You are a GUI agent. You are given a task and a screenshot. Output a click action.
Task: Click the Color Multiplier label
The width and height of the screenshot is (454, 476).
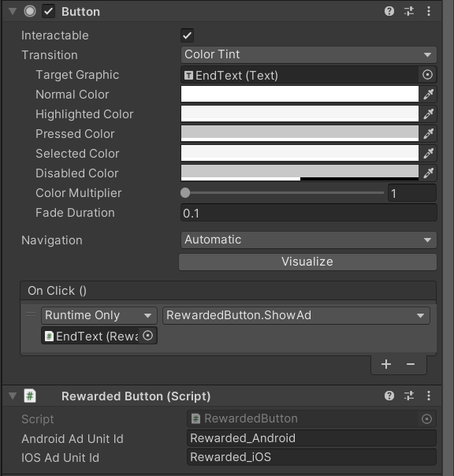(x=79, y=193)
